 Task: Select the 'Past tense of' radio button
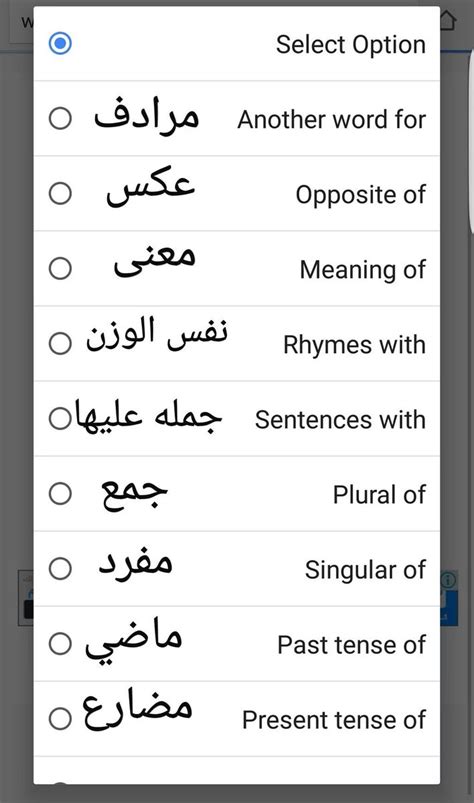point(60,644)
